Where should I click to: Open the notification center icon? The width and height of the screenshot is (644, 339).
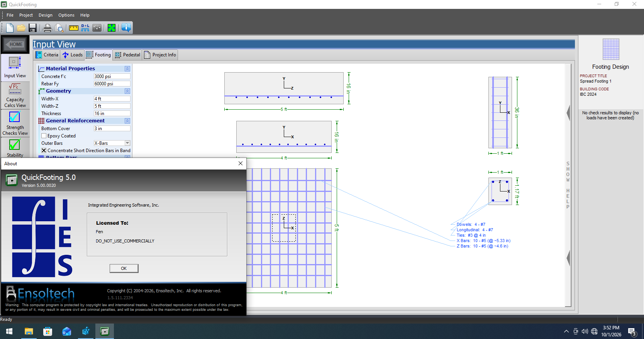point(632,331)
